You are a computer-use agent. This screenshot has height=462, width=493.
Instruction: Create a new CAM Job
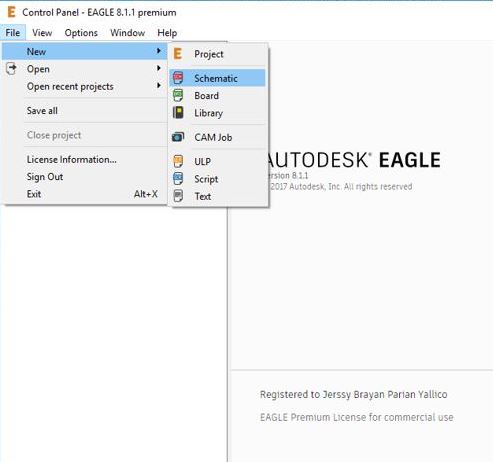[x=217, y=137]
